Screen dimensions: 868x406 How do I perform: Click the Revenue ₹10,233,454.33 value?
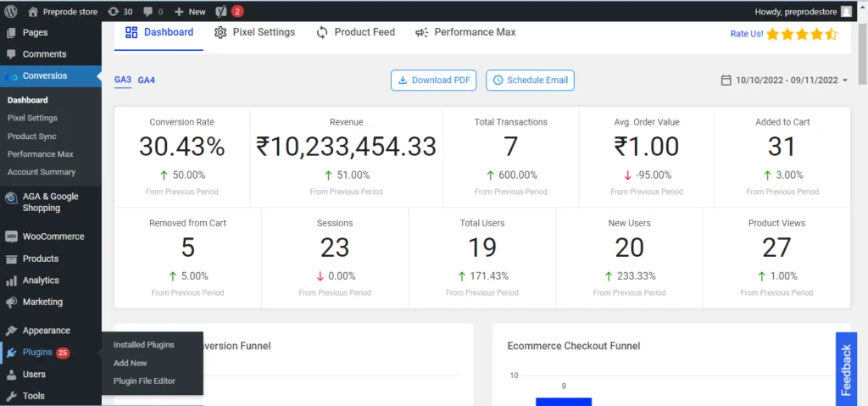coord(346,147)
